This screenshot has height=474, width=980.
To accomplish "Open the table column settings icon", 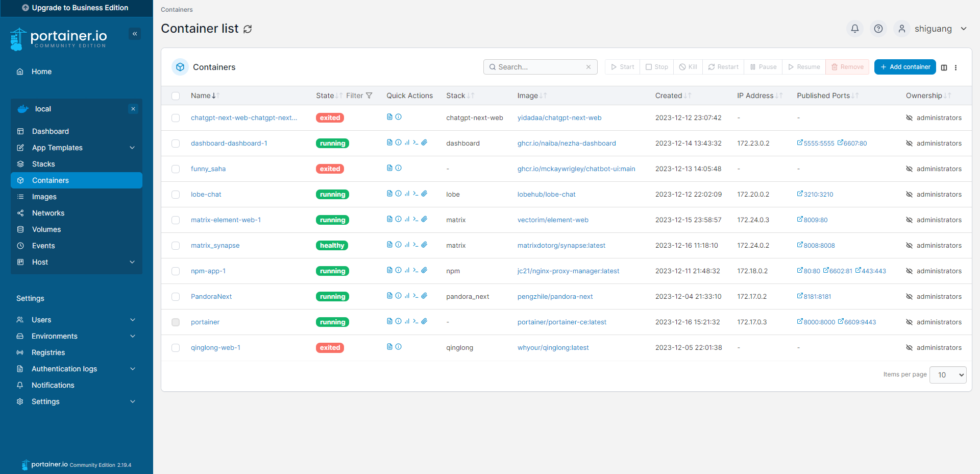I will click(944, 67).
